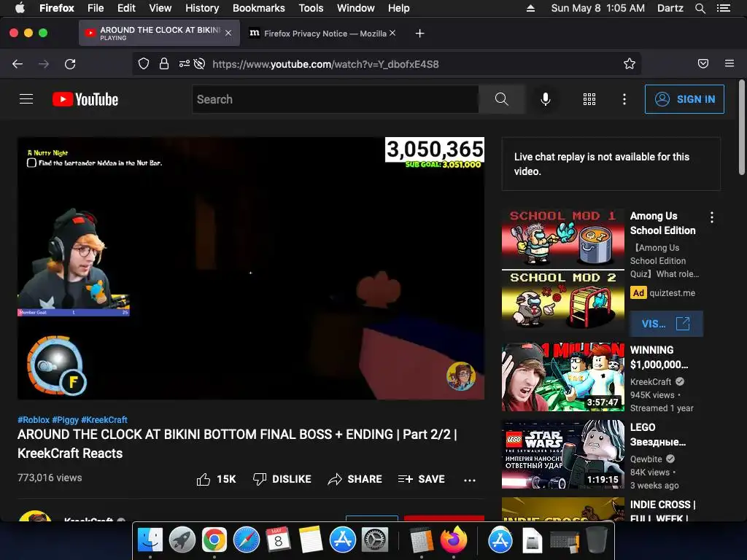This screenshot has height=560, width=747.
Task: Search with your voice microphone icon
Action: point(546,99)
